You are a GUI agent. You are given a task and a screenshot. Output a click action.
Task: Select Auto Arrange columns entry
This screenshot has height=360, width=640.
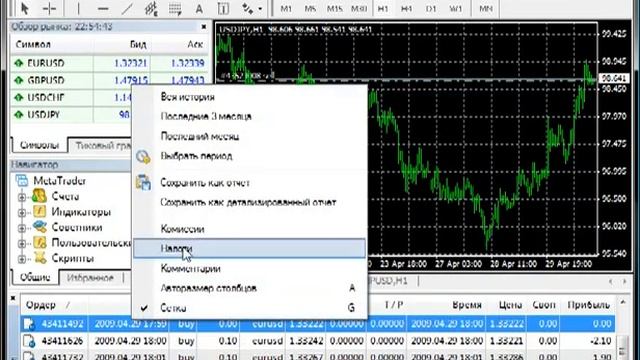[250, 288]
